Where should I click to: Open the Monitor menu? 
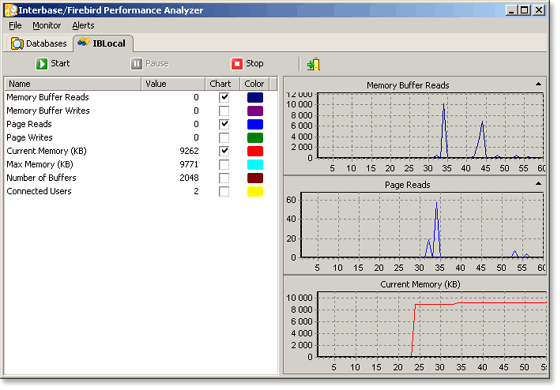pyautogui.click(x=46, y=26)
